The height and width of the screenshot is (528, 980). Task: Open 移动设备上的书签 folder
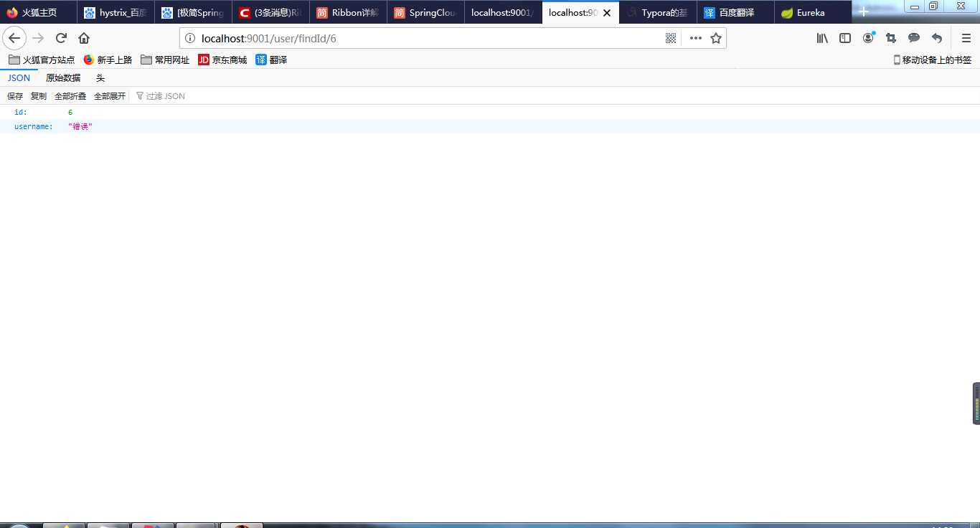click(x=933, y=60)
